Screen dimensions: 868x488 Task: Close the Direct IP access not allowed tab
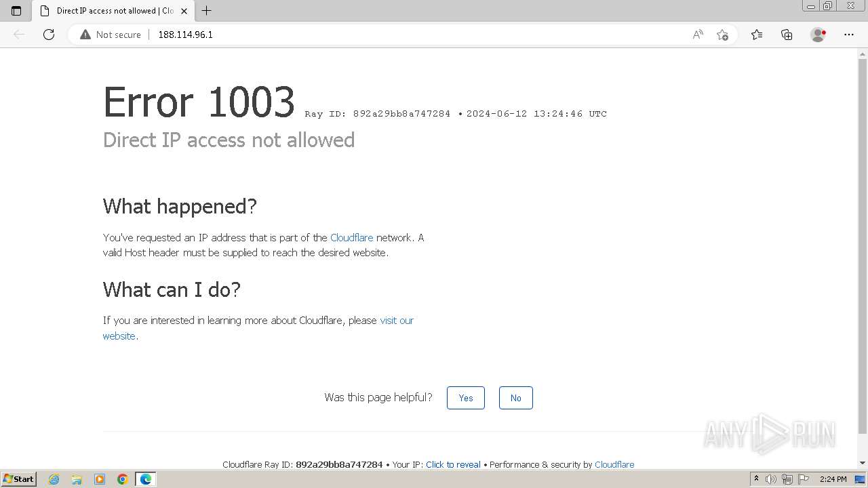click(x=184, y=11)
